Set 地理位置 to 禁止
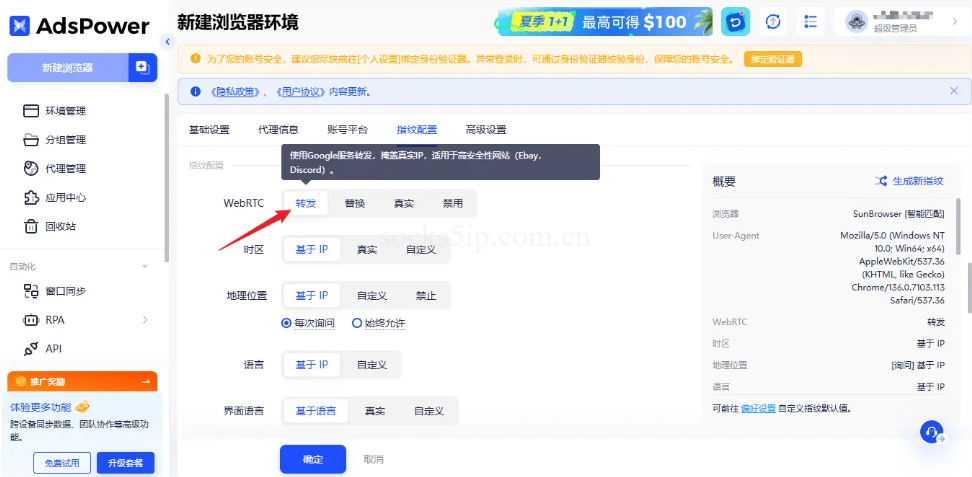The width and height of the screenshot is (972, 477). (x=426, y=296)
